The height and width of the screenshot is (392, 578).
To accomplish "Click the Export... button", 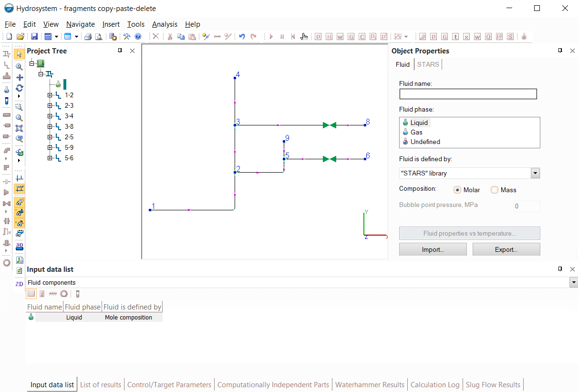I will click(x=506, y=249).
